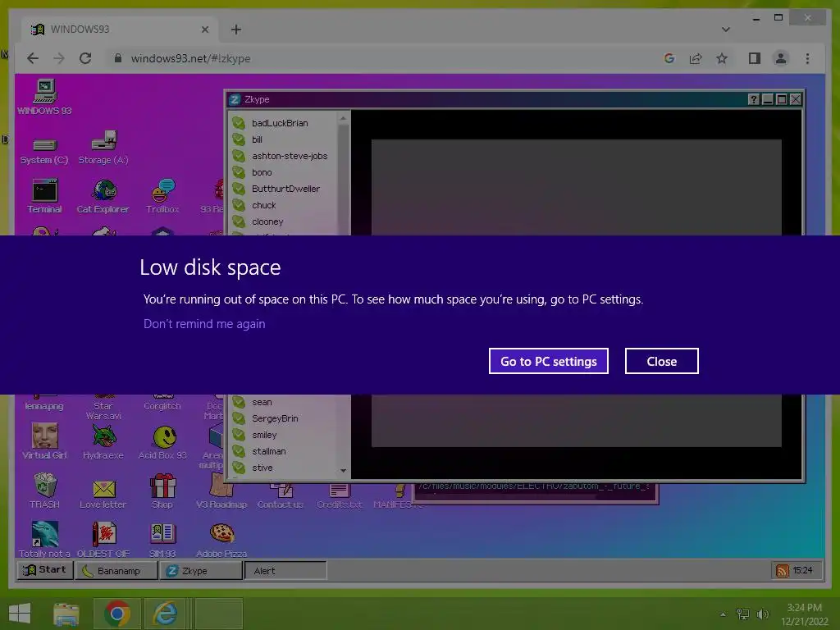The width and height of the screenshot is (840, 630).
Task: Click Go to PC settings button
Action: pos(549,361)
